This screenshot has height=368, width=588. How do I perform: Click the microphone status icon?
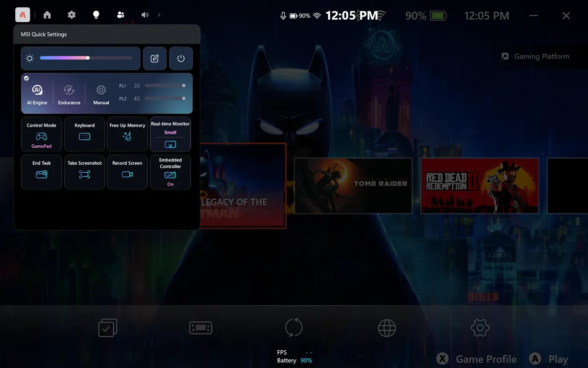click(x=283, y=16)
